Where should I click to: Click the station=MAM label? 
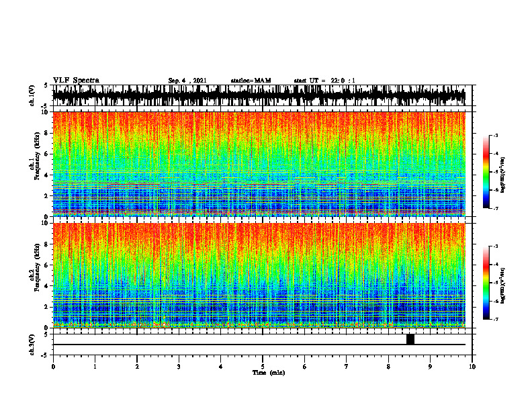[x=251, y=81]
